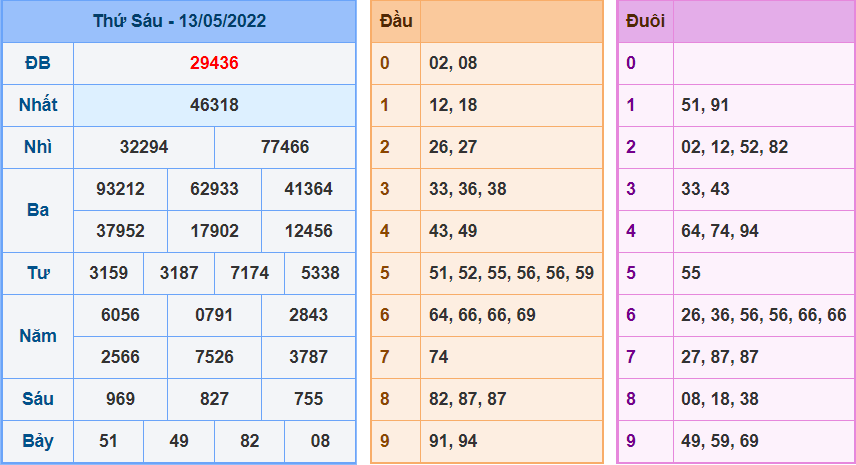Image resolution: width=856 pixels, height=465 pixels.
Task: Click the Ba row label
Action: coord(38,210)
